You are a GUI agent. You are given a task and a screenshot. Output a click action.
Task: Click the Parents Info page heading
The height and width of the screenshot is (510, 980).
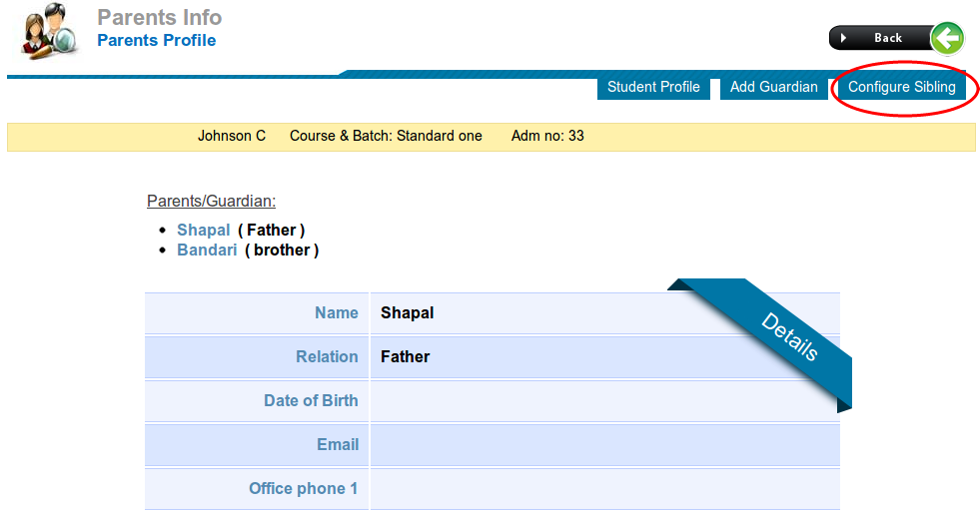point(160,17)
